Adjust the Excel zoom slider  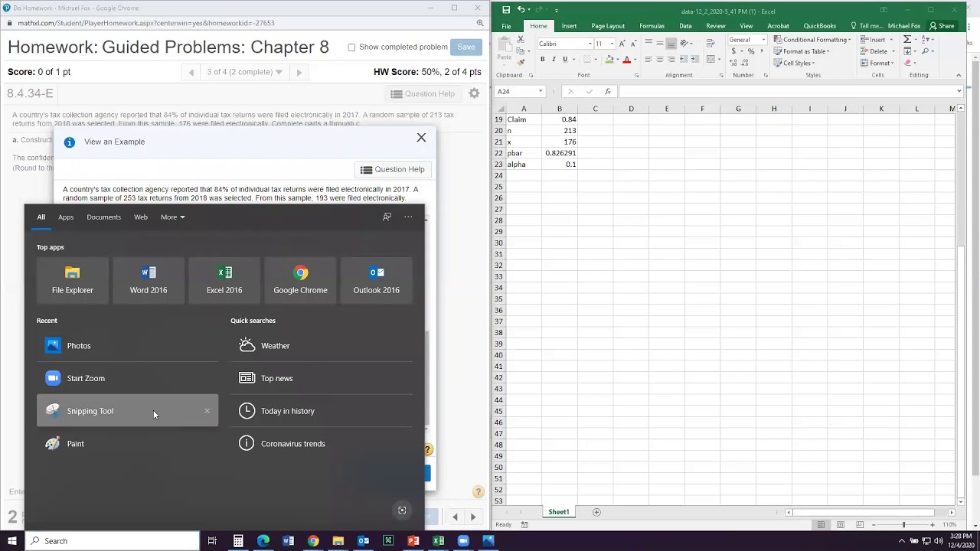tap(903, 524)
